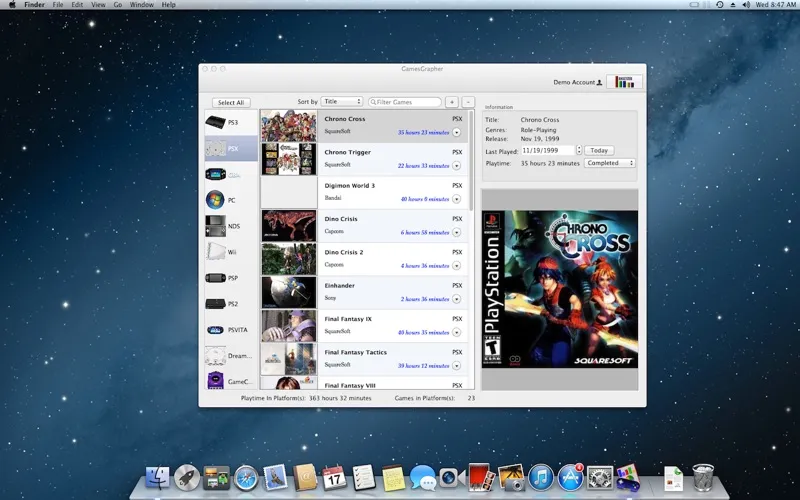Open the Apple menu
800x500 pixels.
click(12, 5)
